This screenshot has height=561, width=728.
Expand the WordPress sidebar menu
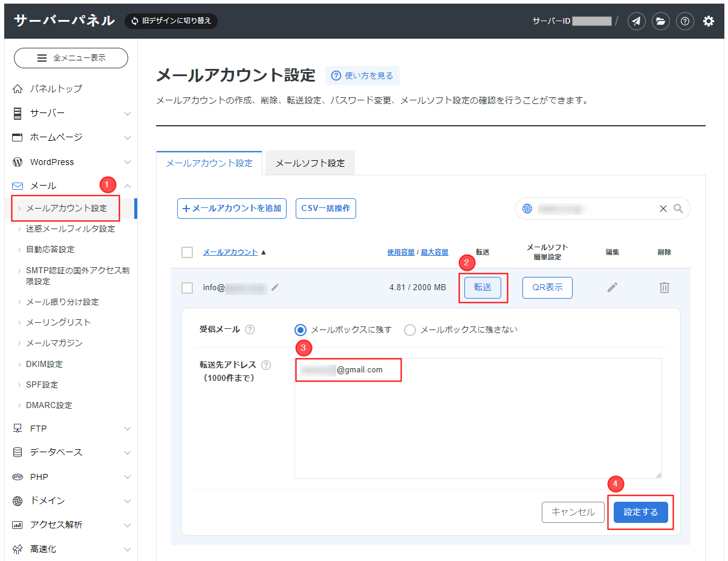coord(71,161)
